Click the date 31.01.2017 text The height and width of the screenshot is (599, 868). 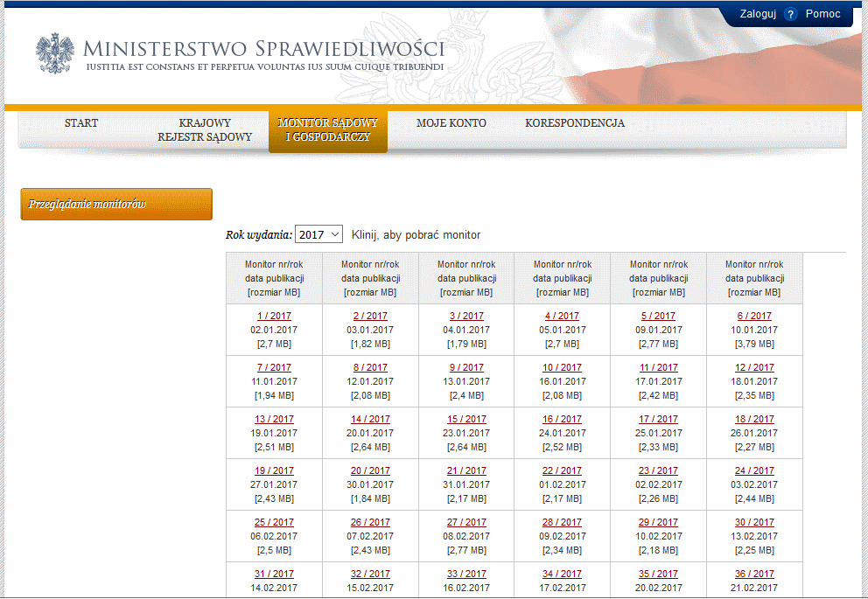tap(466, 485)
